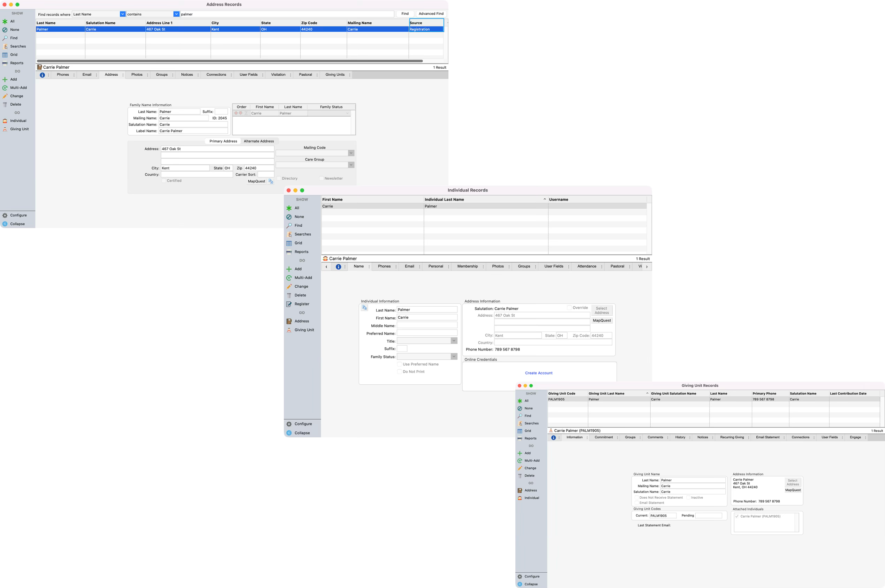
Task: Click the search text field containing palmer
Action: (x=287, y=14)
